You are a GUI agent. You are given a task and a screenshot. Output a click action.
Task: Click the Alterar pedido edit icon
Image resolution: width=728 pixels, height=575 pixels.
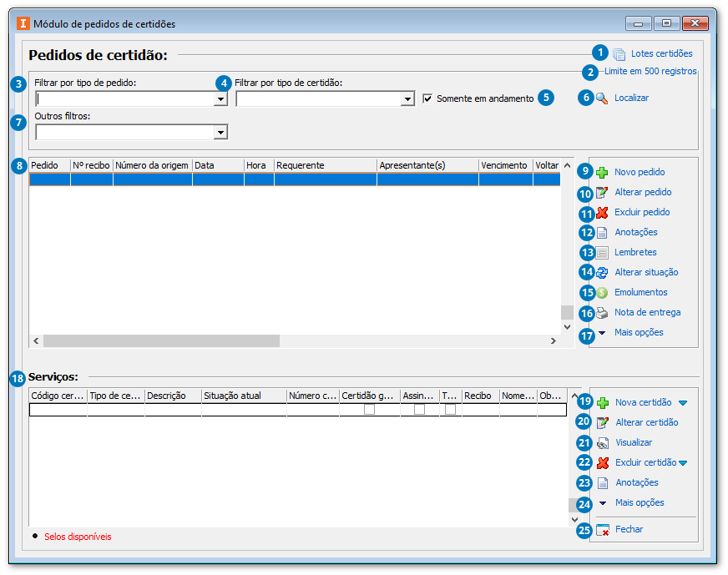(602, 192)
